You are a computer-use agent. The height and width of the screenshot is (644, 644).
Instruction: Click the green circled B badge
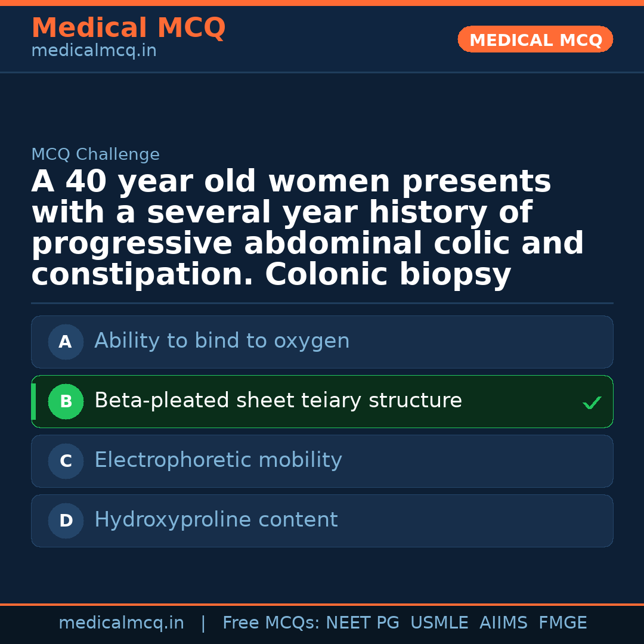coord(66,402)
